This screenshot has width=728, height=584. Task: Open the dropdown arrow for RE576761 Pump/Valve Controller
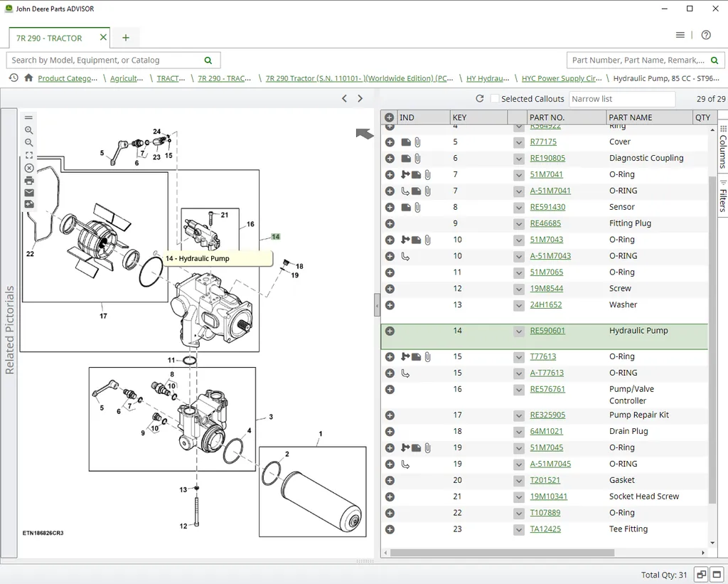tap(518, 389)
